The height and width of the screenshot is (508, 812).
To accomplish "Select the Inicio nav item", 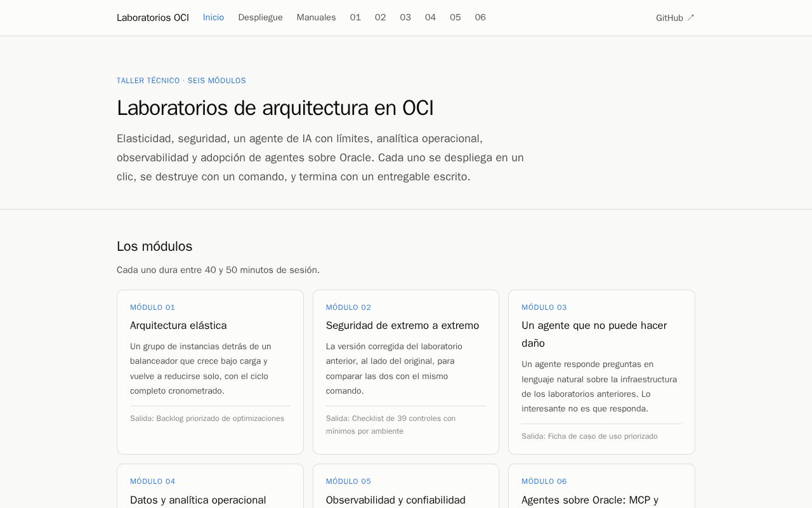I will pyautogui.click(x=213, y=17).
